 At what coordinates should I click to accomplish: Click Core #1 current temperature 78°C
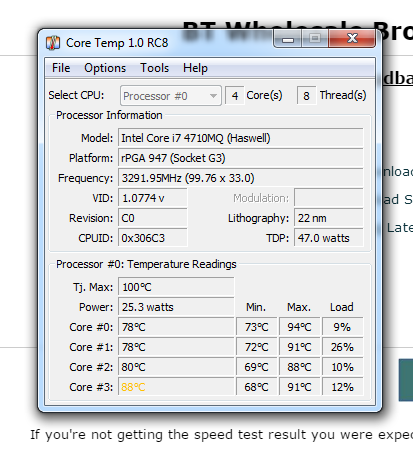(x=176, y=347)
